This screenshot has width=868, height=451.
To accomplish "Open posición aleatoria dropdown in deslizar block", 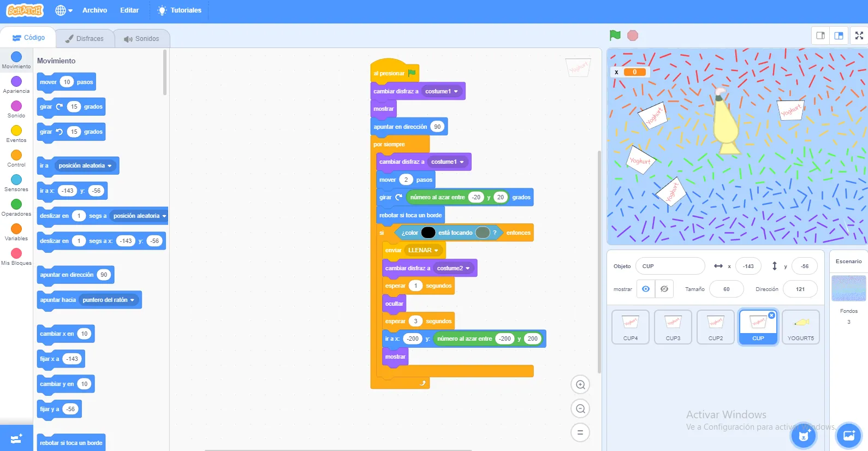I will point(140,216).
